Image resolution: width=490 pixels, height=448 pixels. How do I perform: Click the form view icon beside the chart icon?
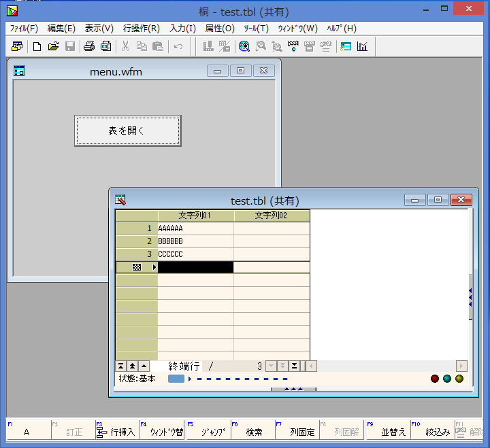pos(346,46)
